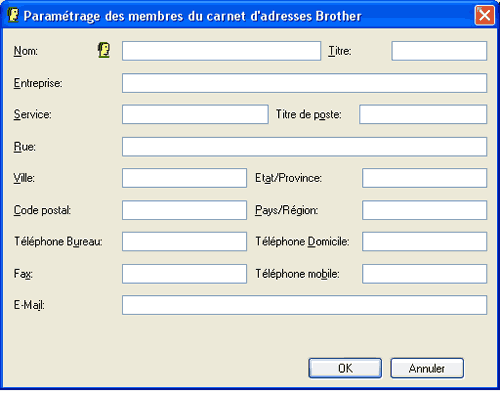
Task: Click the Téléphone mobile input box
Action: pyautogui.click(x=424, y=274)
